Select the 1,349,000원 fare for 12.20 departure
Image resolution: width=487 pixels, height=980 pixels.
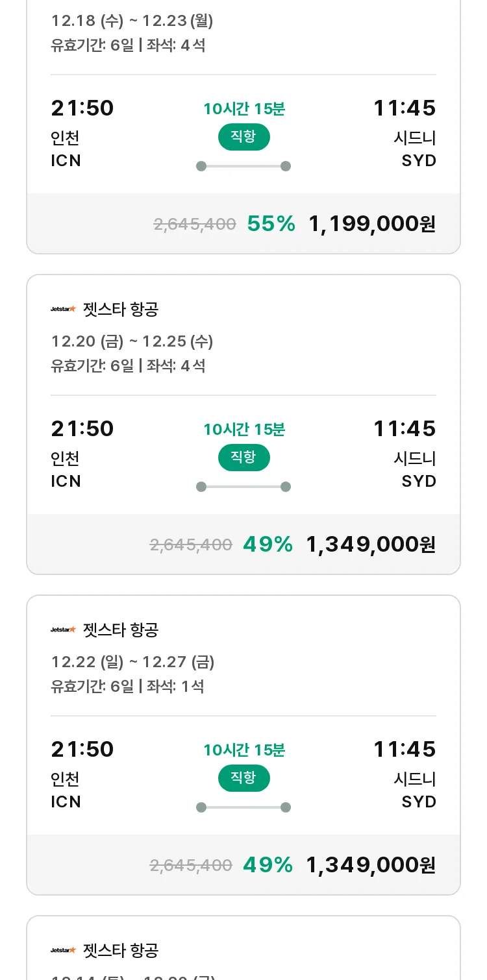click(371, 544)
